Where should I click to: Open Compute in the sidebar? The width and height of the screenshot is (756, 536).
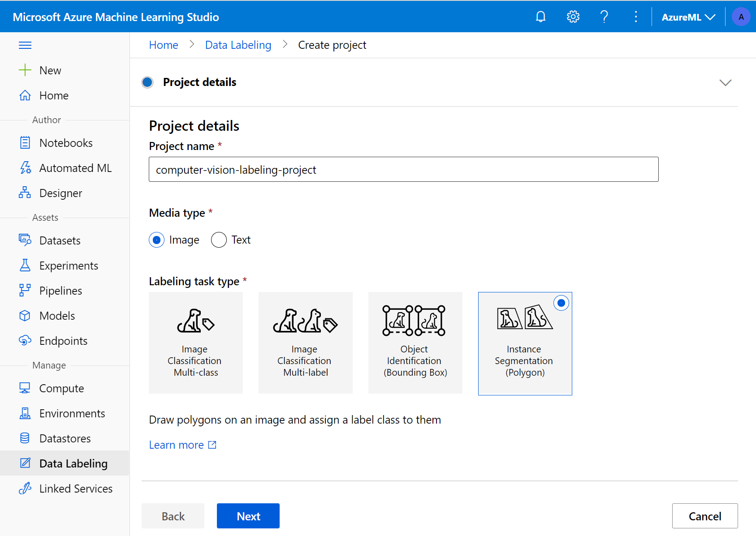click(x=62, y=388)
